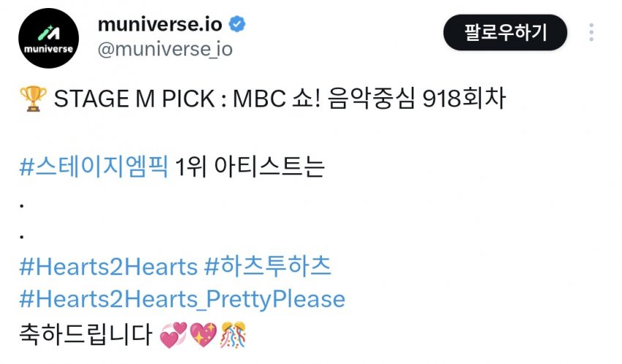Click the sparkling heart emoji
This screenshot has height=364, width=622.
(203, 335)
